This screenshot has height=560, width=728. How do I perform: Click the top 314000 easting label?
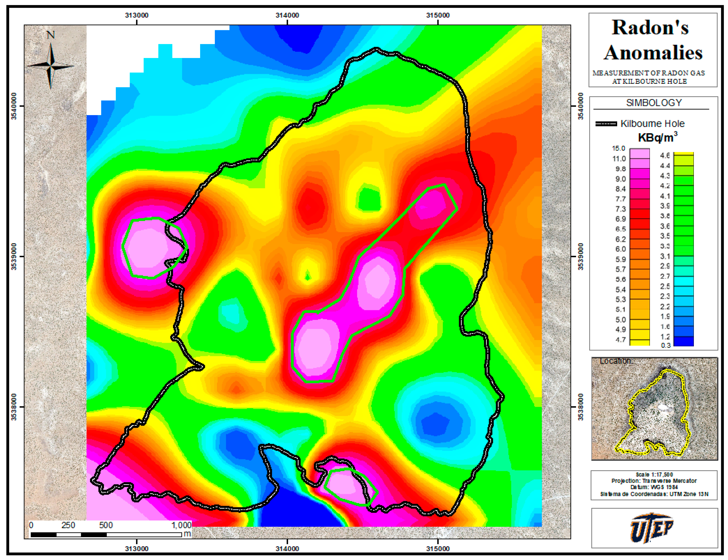point(287,15)
